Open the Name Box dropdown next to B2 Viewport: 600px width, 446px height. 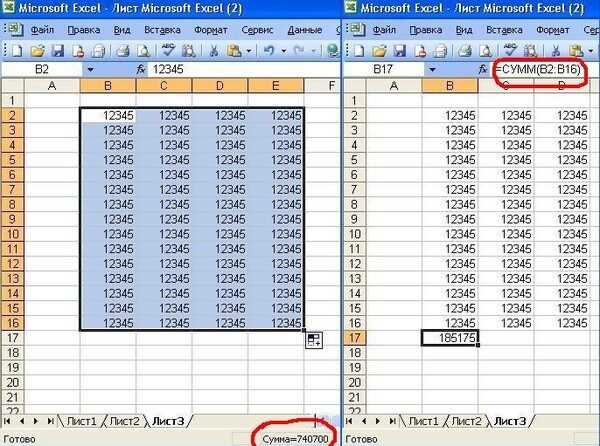pyautogui.click(x=90, y=70)
